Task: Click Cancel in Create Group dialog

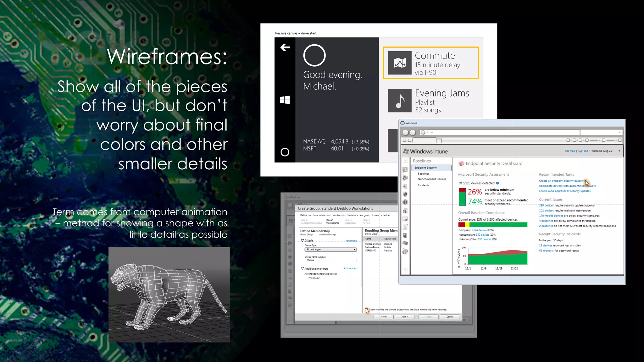Action: tap(450, 317)
